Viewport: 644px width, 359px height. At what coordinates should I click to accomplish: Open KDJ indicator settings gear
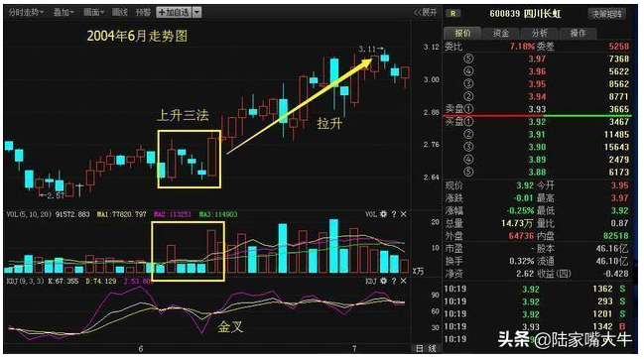coord(383,281)
